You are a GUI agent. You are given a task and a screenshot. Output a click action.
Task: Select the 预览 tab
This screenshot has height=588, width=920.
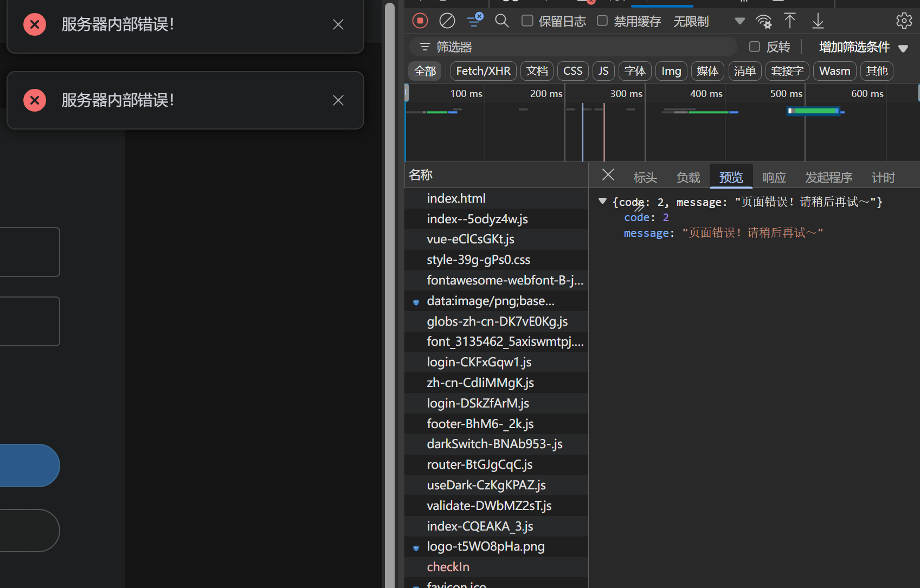(x=731, y=177)
